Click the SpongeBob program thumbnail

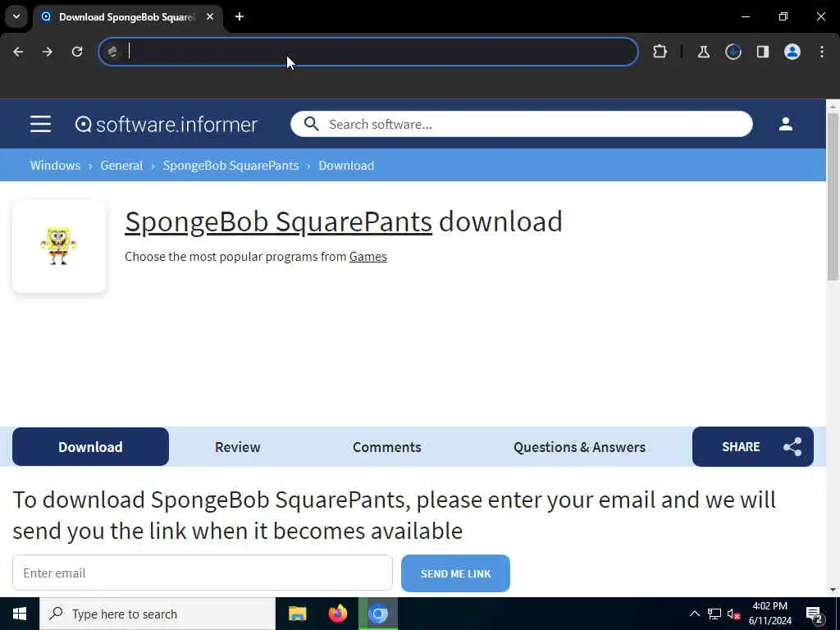point(59,246)
